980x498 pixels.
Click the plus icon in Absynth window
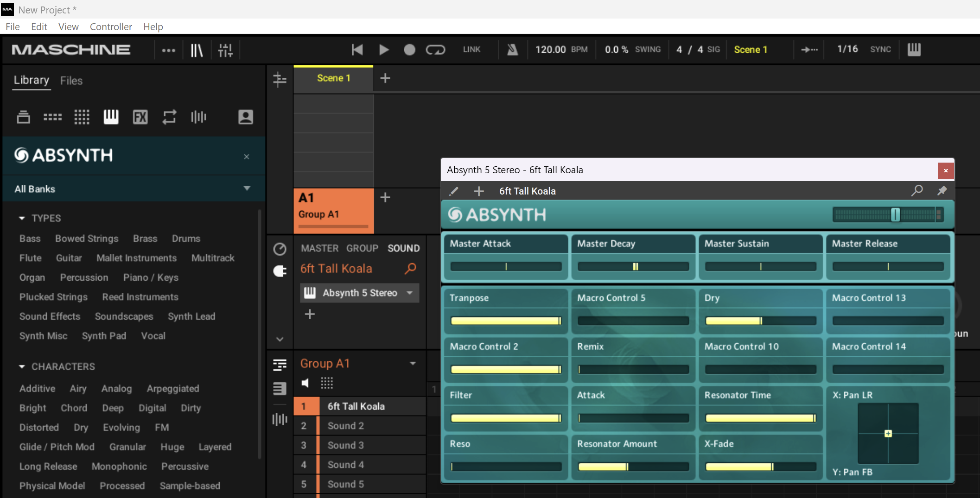479,191
